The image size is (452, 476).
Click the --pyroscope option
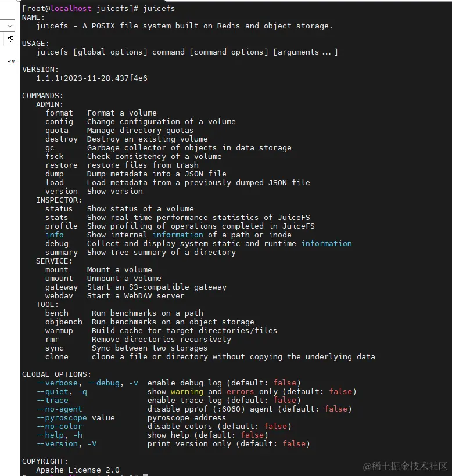coord(62,418)
